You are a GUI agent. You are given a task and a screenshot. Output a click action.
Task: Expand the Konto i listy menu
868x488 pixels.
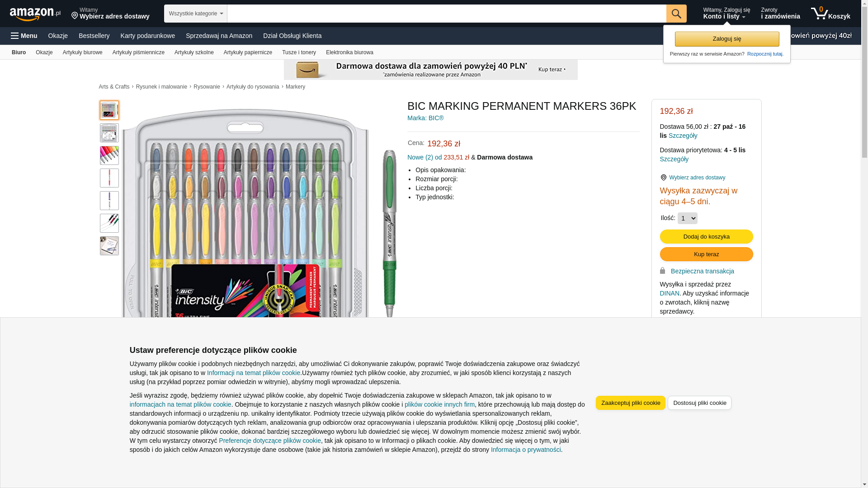pos(726,14)
